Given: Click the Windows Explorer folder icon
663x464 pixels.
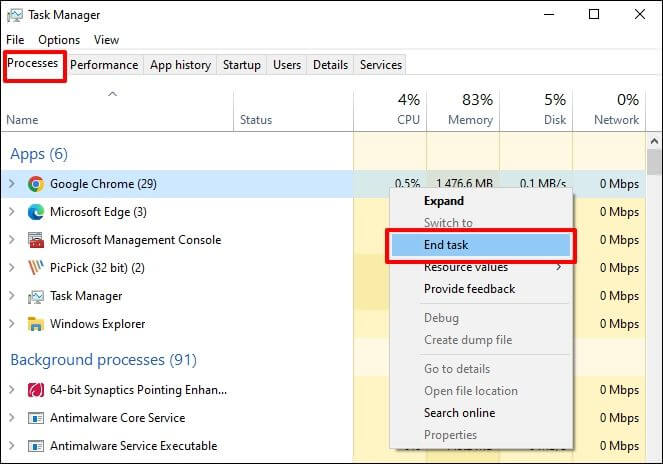Looking at the screenshot, I should point(36,324).
